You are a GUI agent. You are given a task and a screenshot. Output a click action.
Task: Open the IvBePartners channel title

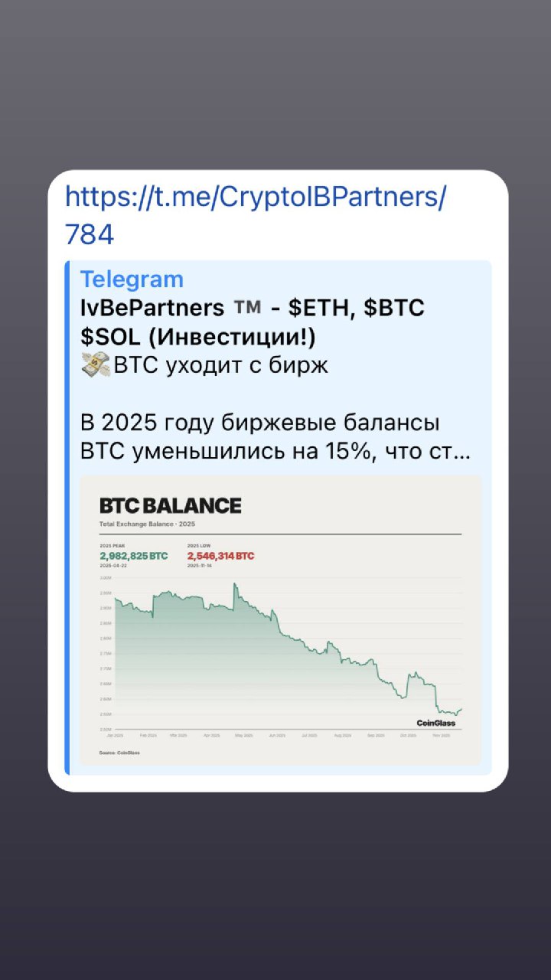171,309
